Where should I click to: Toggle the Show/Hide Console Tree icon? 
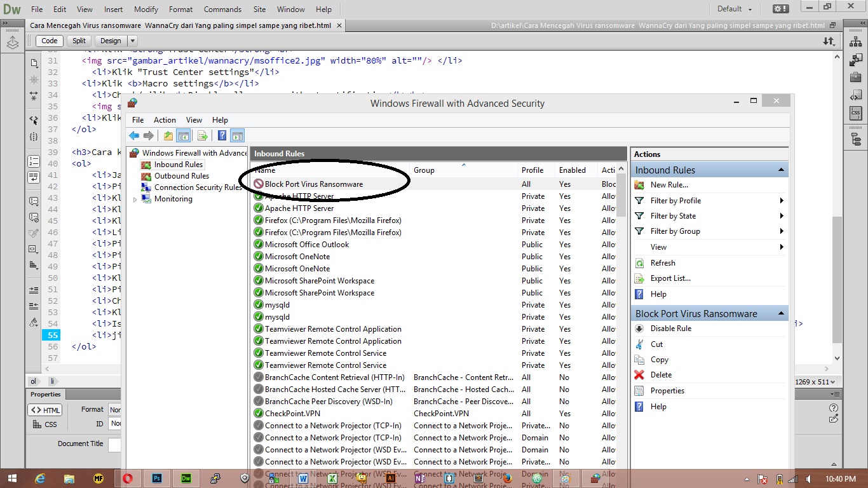click(184, 135)
